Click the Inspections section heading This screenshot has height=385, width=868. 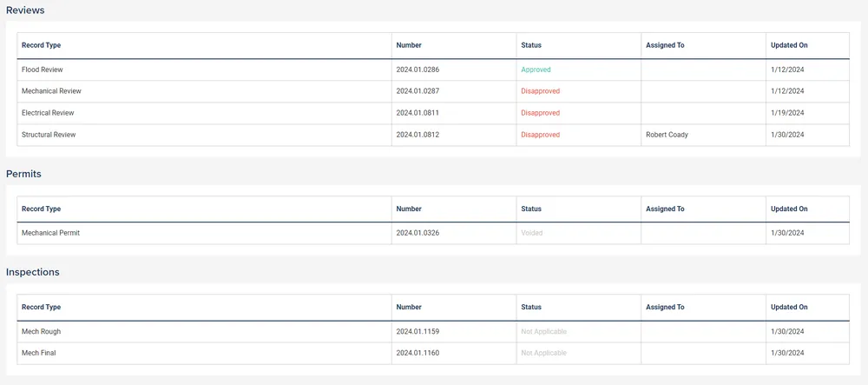[x=33, y=272]
